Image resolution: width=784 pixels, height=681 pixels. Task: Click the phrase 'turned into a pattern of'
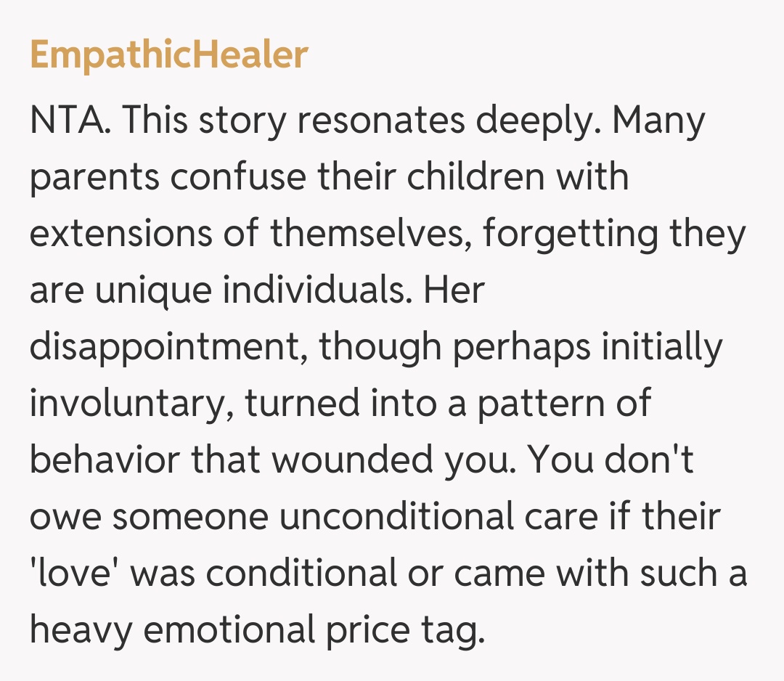pos(448,404)
